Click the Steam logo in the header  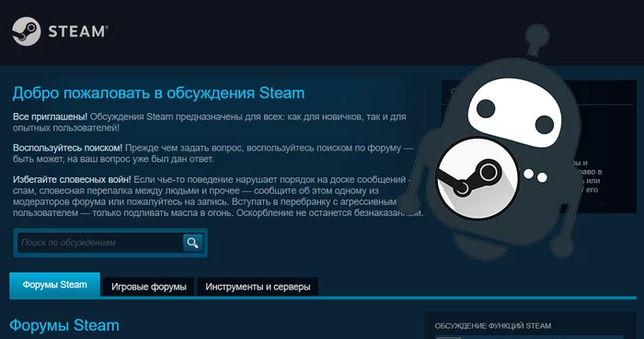coord(60,31)
